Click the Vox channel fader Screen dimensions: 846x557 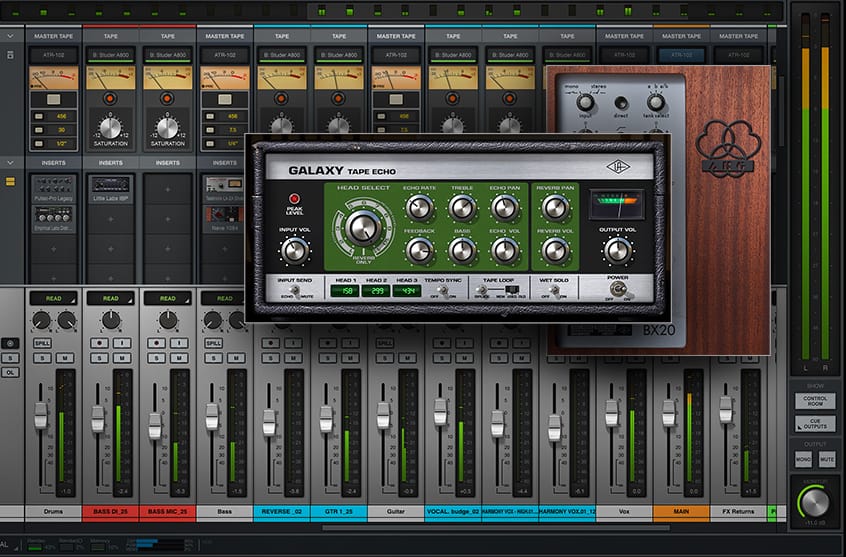pyautogui.click(x=612, y=413)
